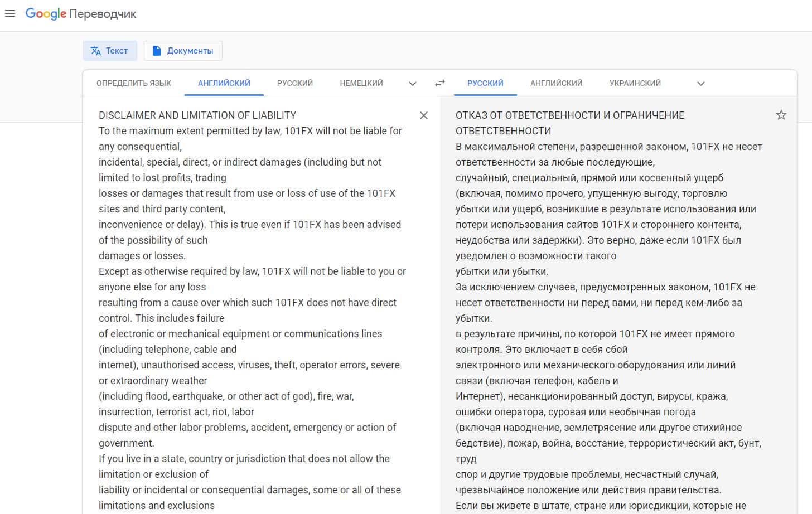Image resolution: width=812 pixels, height=514 pixels.
Task: Expand the target language list chevron
Action: [x=701, y=84]
